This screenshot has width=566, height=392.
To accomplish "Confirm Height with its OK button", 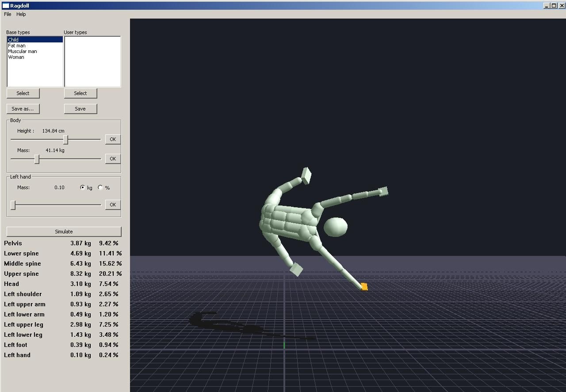I will 113,139.
